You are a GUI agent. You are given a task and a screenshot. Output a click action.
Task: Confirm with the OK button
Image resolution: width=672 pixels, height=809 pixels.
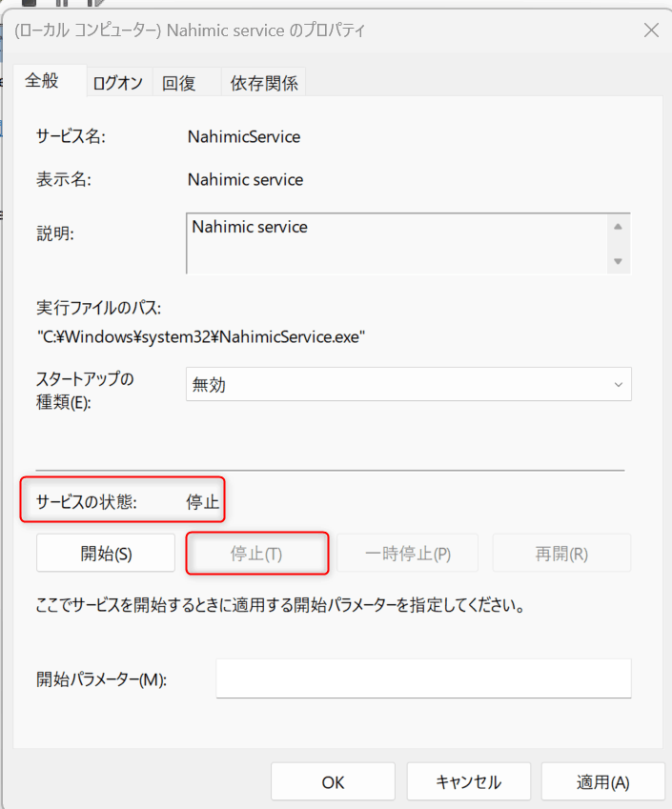[x=333, y=782]
